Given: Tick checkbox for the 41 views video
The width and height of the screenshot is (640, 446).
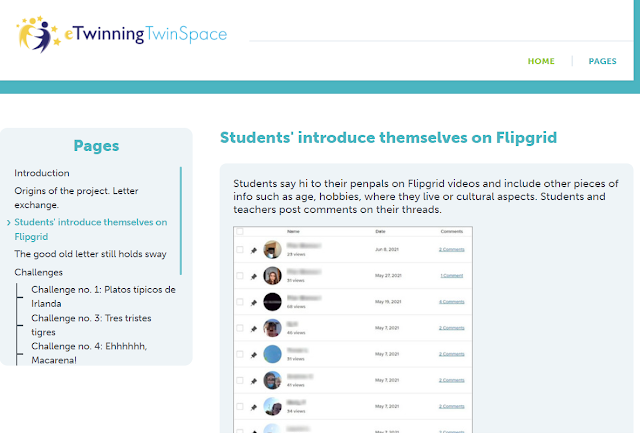Looking at the screenshot, I should coord(240,380).
